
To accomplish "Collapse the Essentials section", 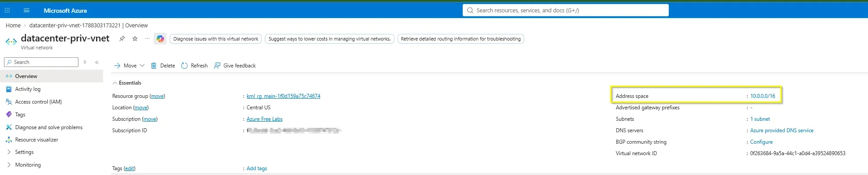I will 127,83.
